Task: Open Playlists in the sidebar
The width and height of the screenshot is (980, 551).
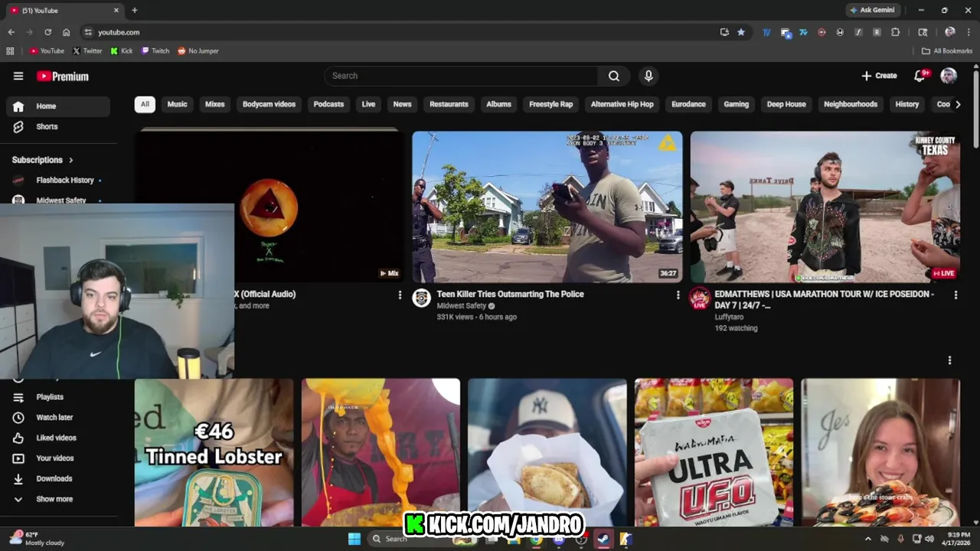Action: (58, 397)
